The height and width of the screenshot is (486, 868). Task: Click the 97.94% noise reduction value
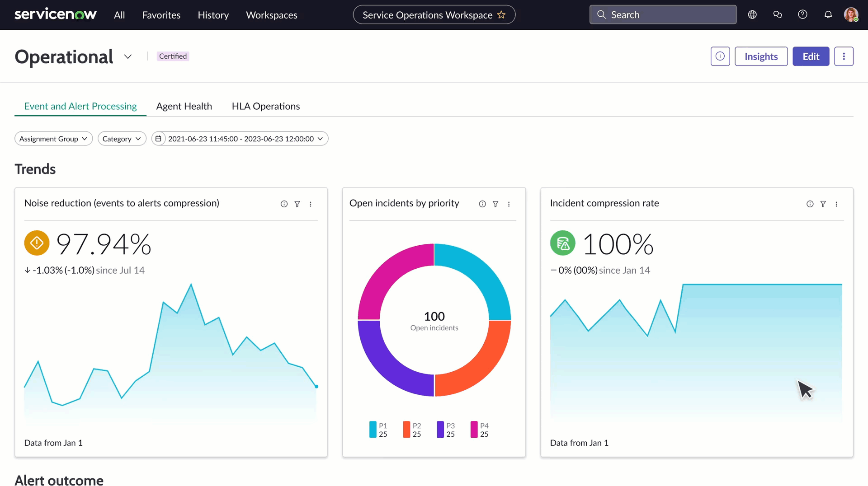pos(104,244)
